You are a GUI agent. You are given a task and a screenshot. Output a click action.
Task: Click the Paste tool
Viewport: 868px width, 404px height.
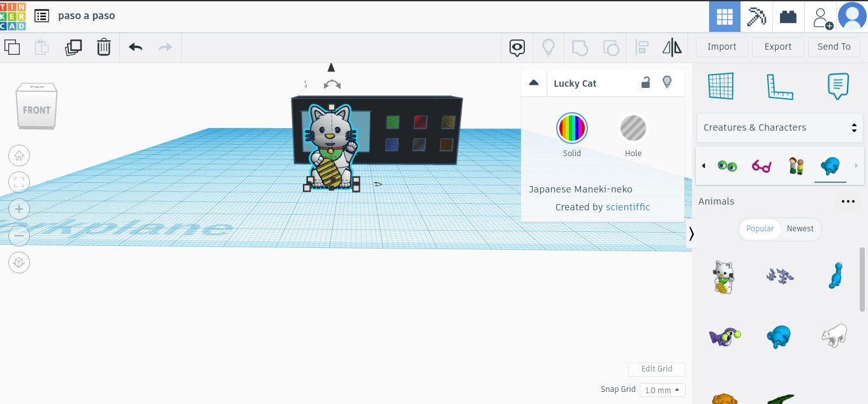tap(41, 47)
